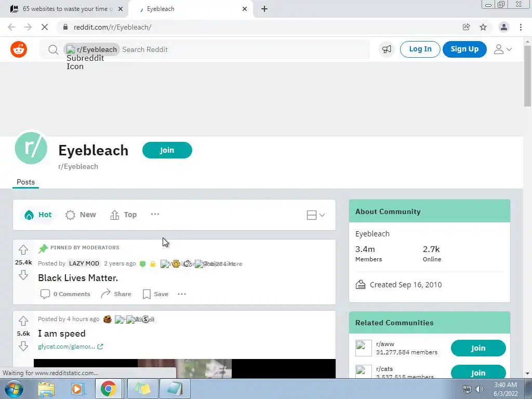
Task: Join the Eyebleach community
Action: pyautogui.click(x=167, y=150)
